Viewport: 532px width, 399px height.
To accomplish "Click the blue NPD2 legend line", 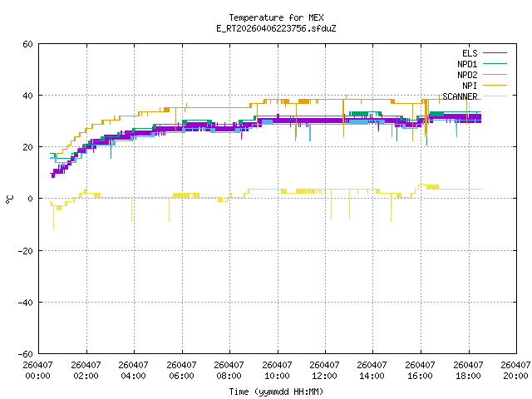I will pos(495,74).
